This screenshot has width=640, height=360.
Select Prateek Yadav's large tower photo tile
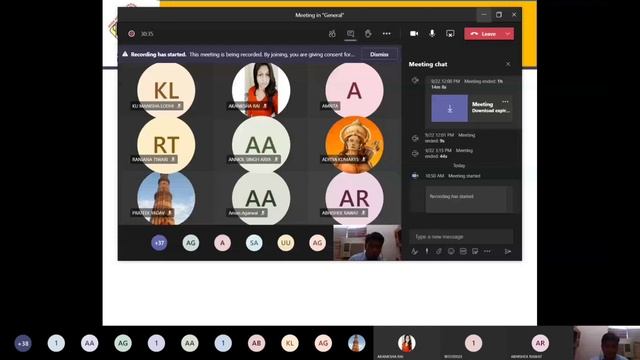(166, 198)
